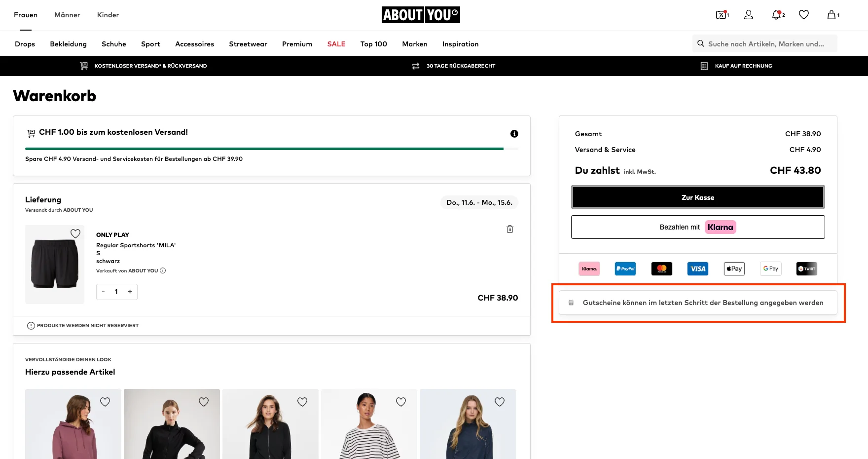Delete the MILA shorts via trash icon
Screen dimensions: 868x459
click(510, 229)
